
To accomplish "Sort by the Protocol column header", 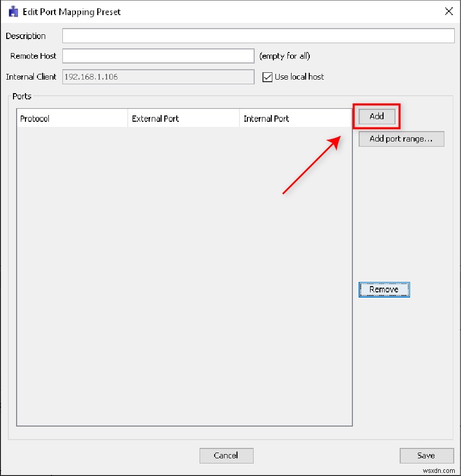I will pos(72,119).
